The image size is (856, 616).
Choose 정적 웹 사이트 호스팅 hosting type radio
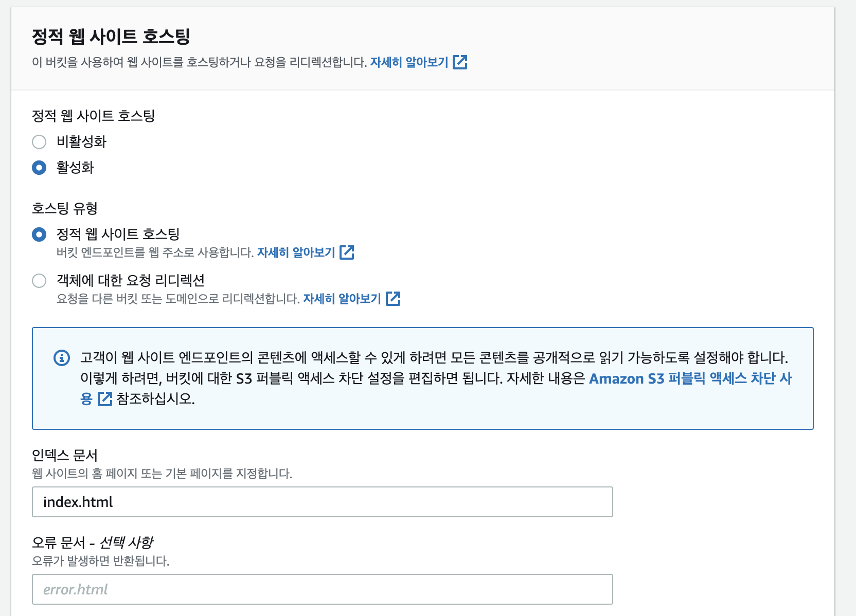click(x=39, y=234)
